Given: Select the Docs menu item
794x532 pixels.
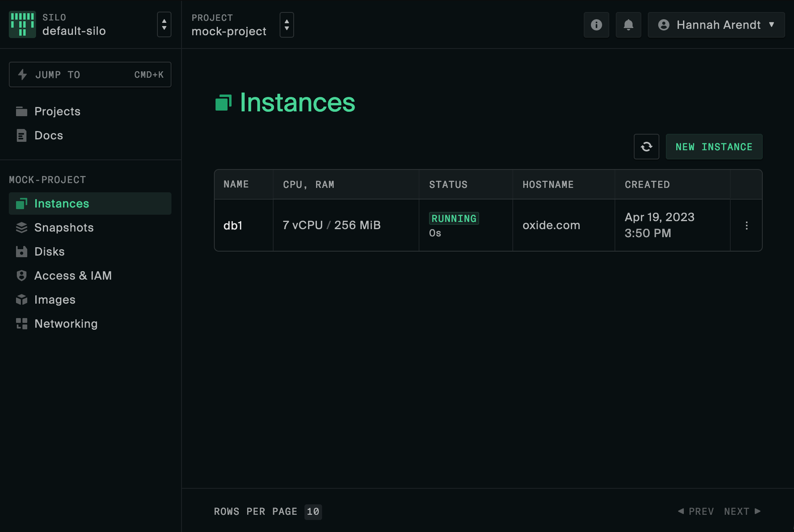Looking at the screenshot, I should point(49,135).
